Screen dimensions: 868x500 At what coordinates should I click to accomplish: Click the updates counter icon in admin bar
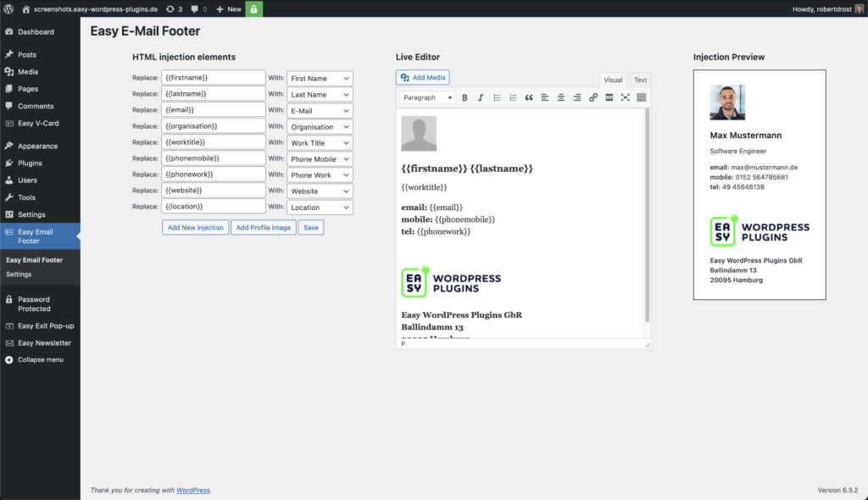coord(174,8)
